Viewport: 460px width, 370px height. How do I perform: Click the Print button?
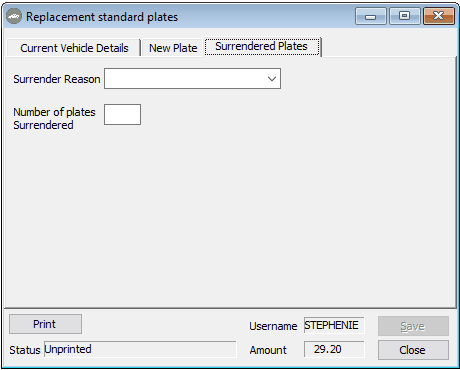(x=45, y=324)
